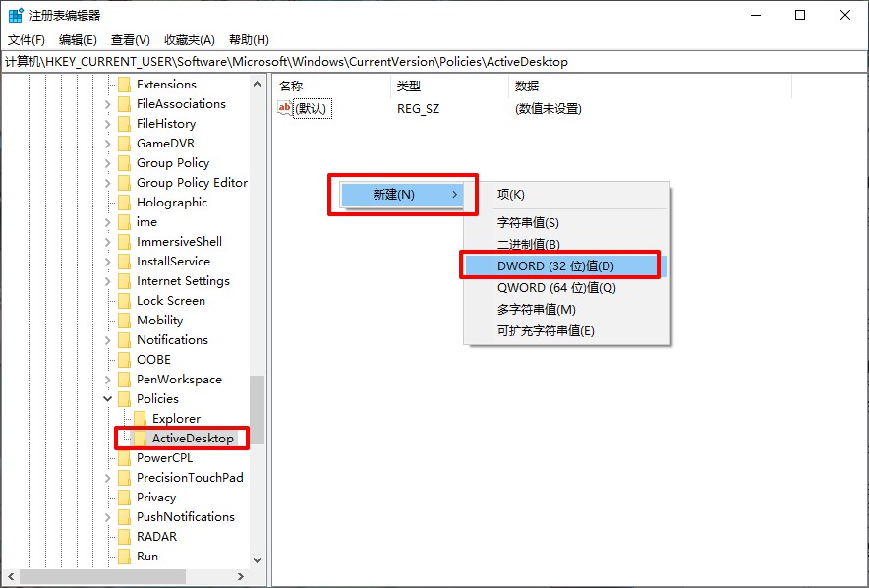Viewport: 869px width, 588px height.
Task: Click the PowerCPL folder icon
Action: pos(124,458)
